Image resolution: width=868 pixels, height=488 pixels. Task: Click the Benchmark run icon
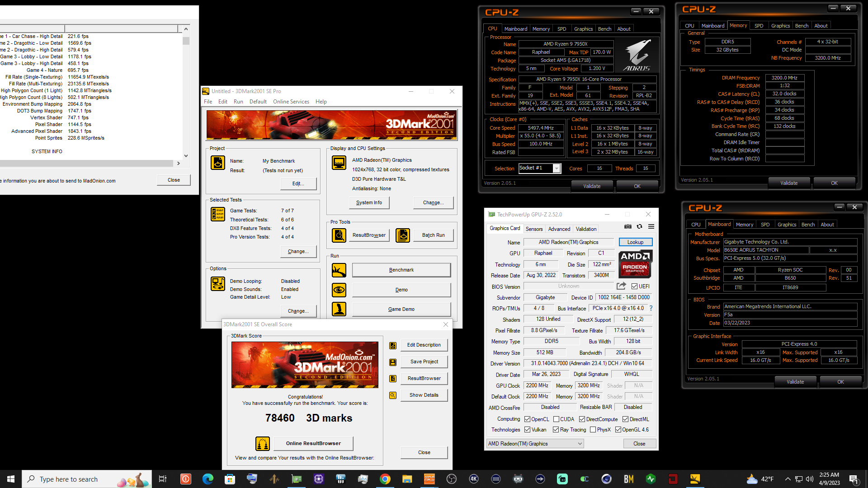pyautogui.click(x=339, y=270)
